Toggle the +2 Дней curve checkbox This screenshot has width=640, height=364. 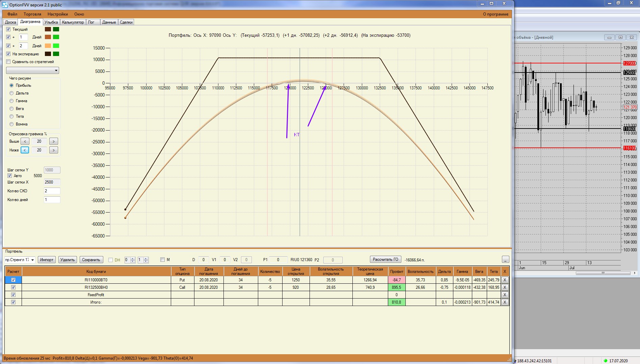pos(8,46)
